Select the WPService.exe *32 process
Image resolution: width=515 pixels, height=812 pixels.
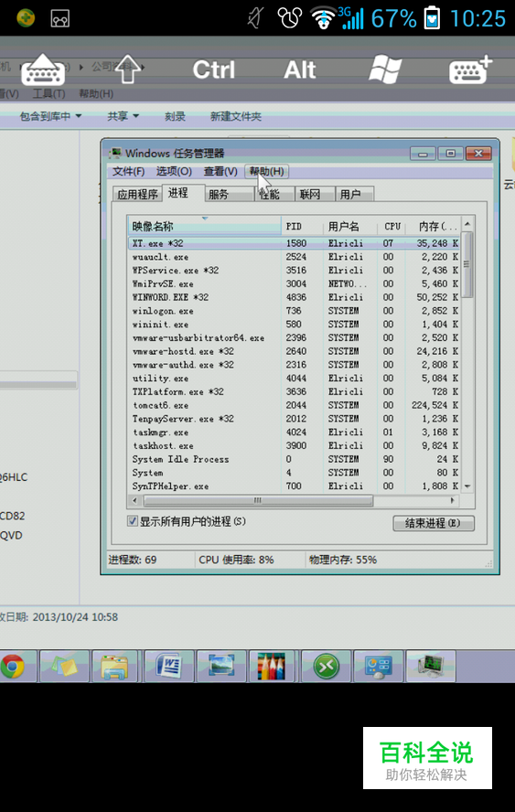[294, 271]
